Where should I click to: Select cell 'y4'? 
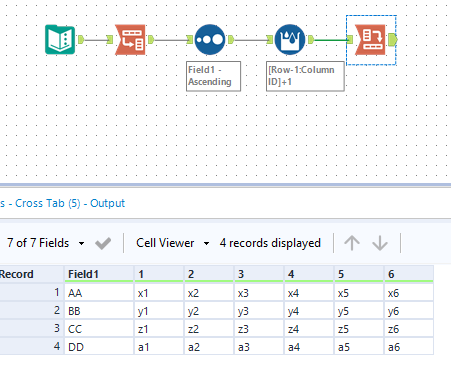coord(309,311)
